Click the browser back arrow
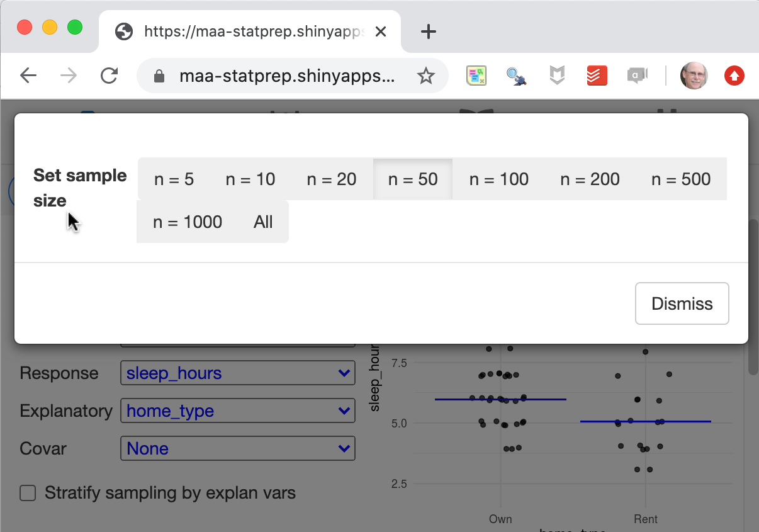This screenshot has width=759, height=532. click(28, 76)
